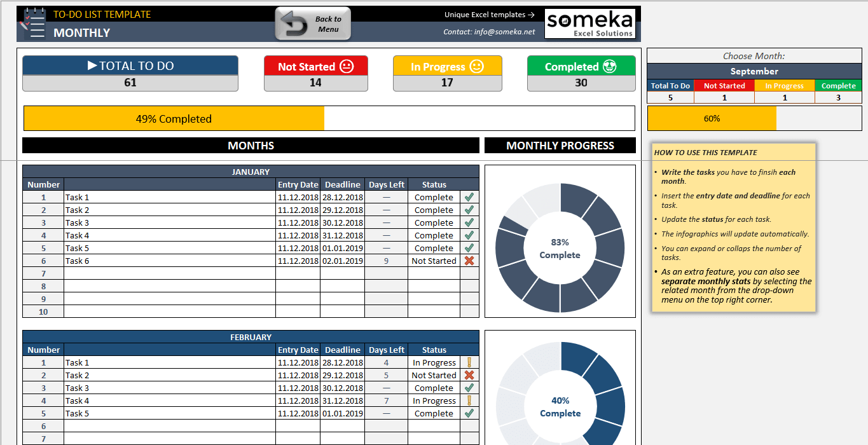Select January Task 3 entry date cell
This screenshot has width=868, height=445.
[298, 222]
